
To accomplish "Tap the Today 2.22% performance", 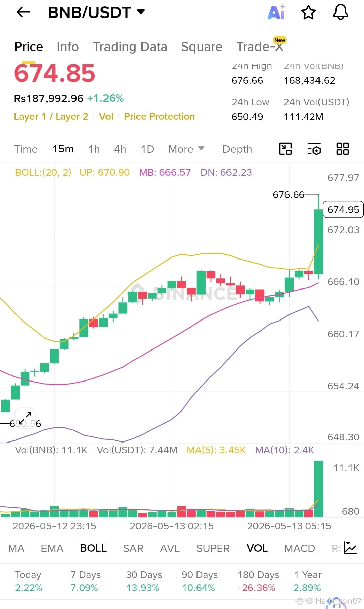I will (x=29, y=581).
